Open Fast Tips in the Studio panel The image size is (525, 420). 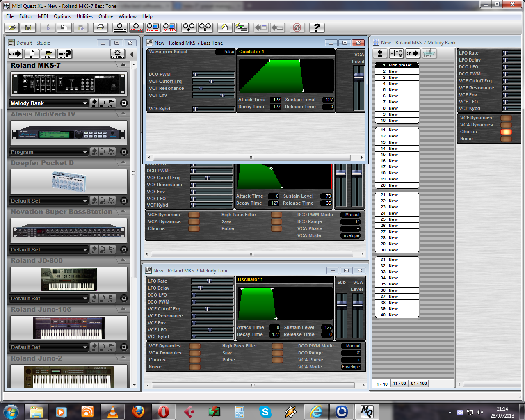(x=64, y=54)
